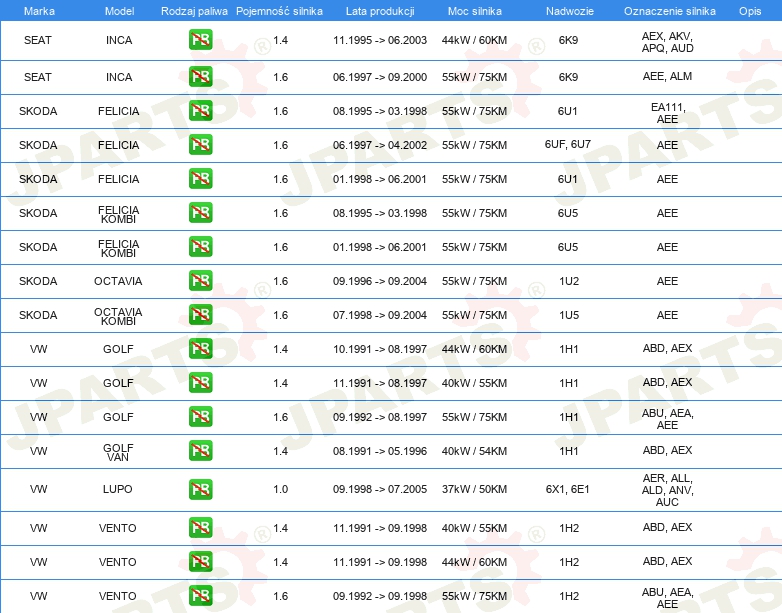The width and height of the screenshot is (782, 613).
Task: Click fuel icon in the OCTAVIA KOMBI row
Action: tap(200, 314)
